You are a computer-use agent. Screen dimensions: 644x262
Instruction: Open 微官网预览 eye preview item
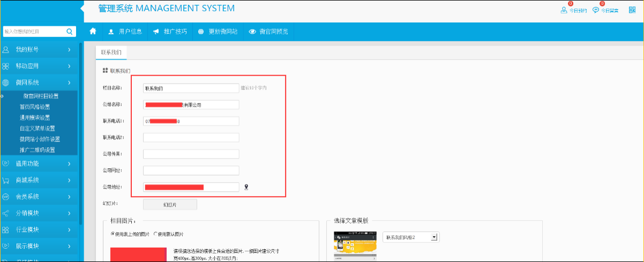click(x=268, y=32)
